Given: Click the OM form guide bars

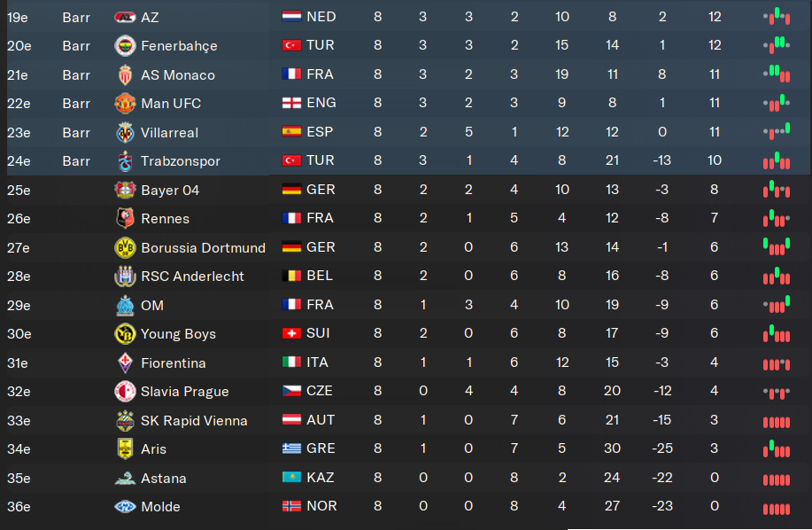Looking at the screenshot, I should 776,305.
